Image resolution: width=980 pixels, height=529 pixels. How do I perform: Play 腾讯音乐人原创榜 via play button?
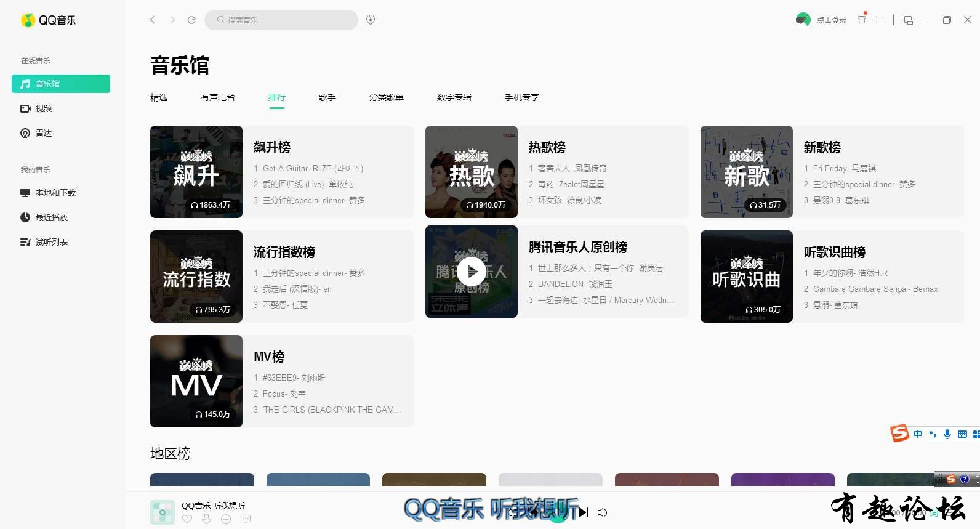(472, 272)
